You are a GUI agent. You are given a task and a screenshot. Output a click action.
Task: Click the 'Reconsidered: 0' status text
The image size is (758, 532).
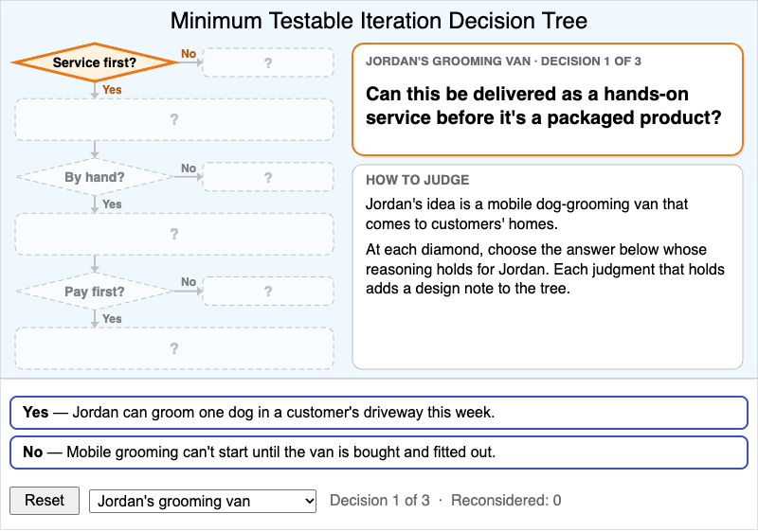(x=506, y=501)
